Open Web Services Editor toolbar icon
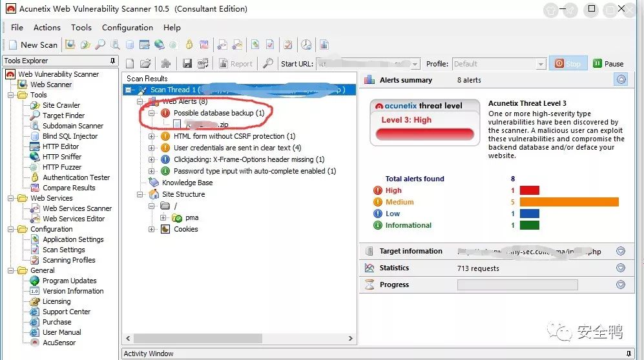Image resolution: width=644 pixels, height=360 pixels. [x=237, y=45]
